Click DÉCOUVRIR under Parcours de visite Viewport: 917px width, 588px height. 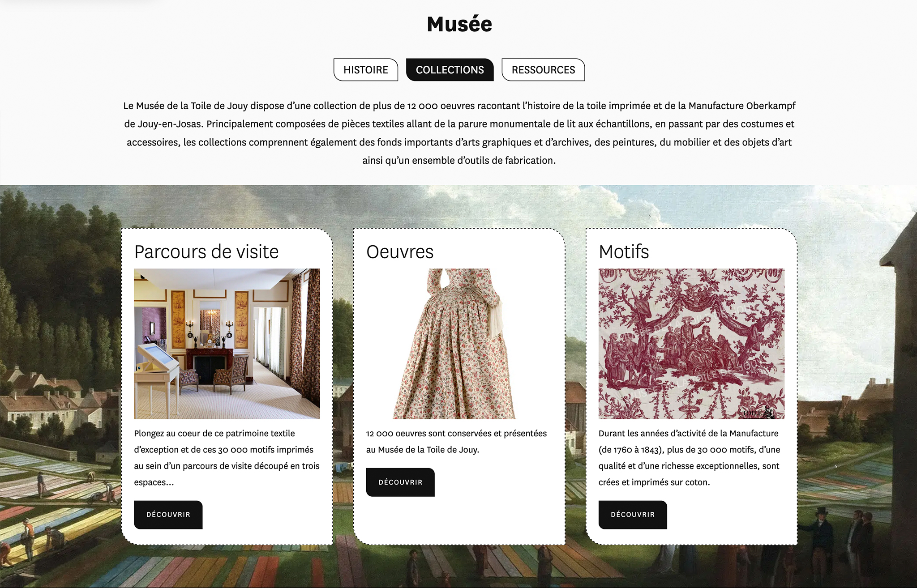(x=168, y=515)
